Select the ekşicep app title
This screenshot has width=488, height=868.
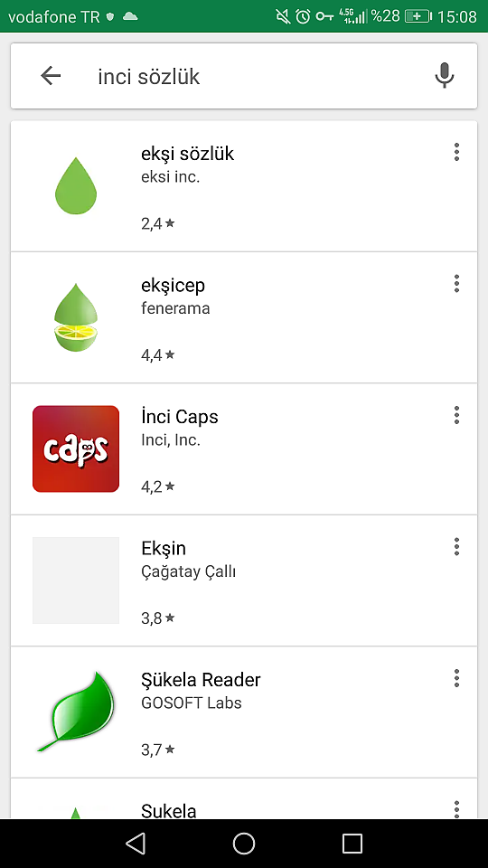174,286
